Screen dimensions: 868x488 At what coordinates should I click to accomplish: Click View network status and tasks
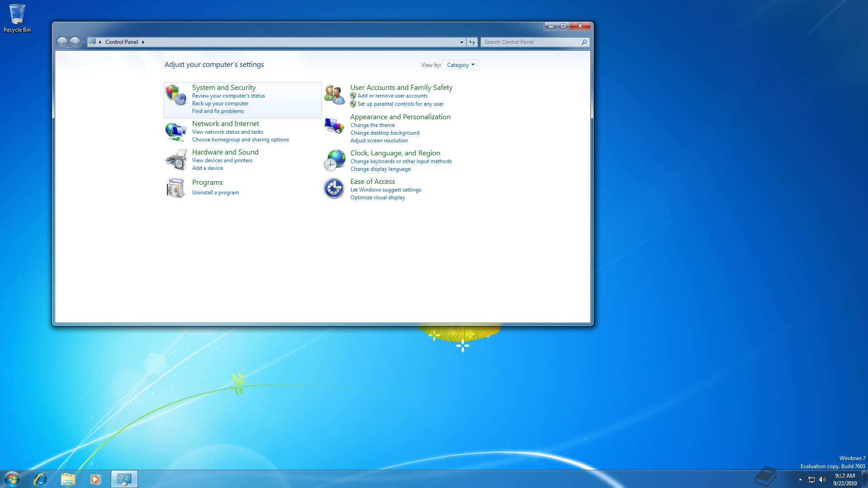(227, 132)
